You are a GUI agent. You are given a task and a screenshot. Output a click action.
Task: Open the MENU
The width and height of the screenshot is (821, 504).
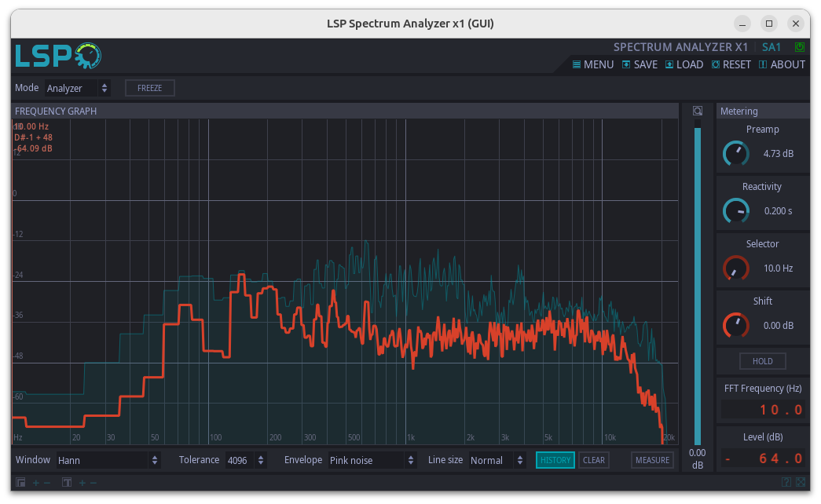pyautogui.click(x=592, y=64)
